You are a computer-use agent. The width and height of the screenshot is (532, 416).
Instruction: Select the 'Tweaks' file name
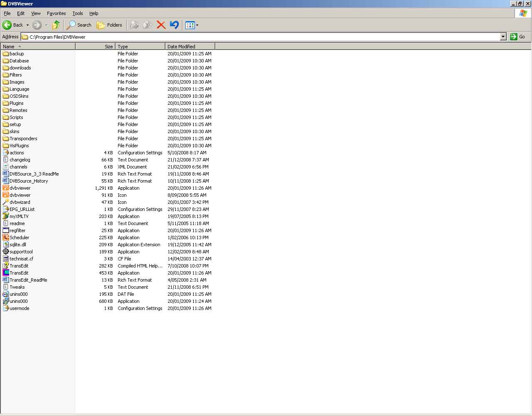[x=17, y=287]
